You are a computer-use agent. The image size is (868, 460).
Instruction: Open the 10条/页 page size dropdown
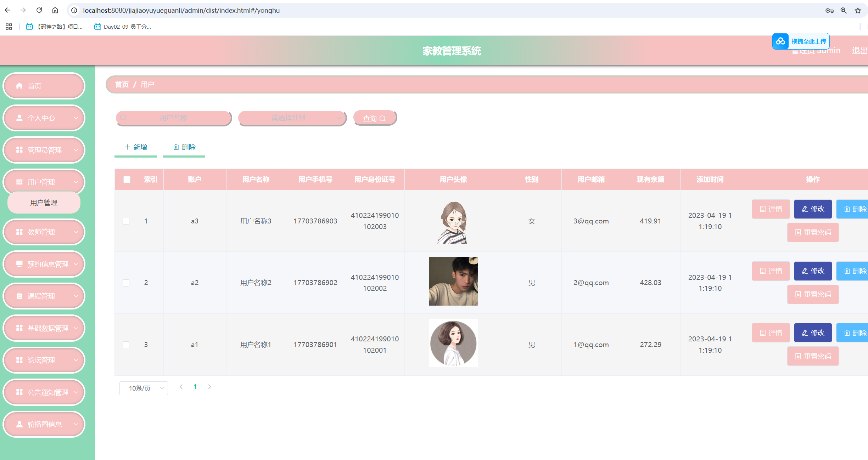pos(144,388)
